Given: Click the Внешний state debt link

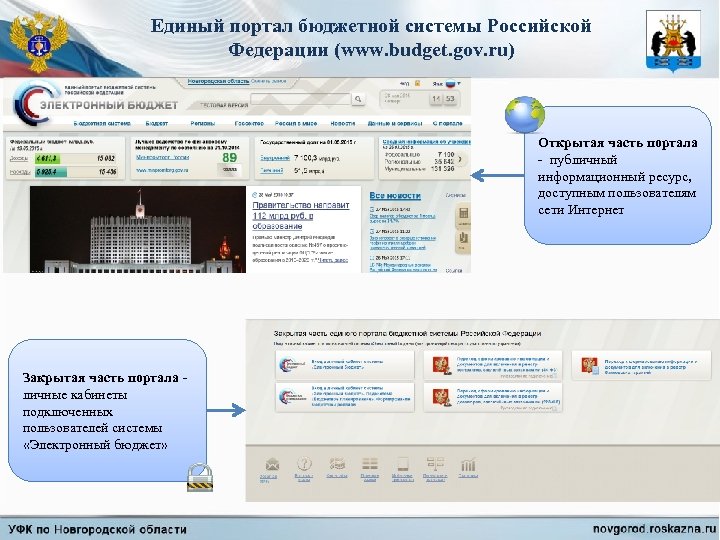Looking at the screenshot, I should (271, 170).
